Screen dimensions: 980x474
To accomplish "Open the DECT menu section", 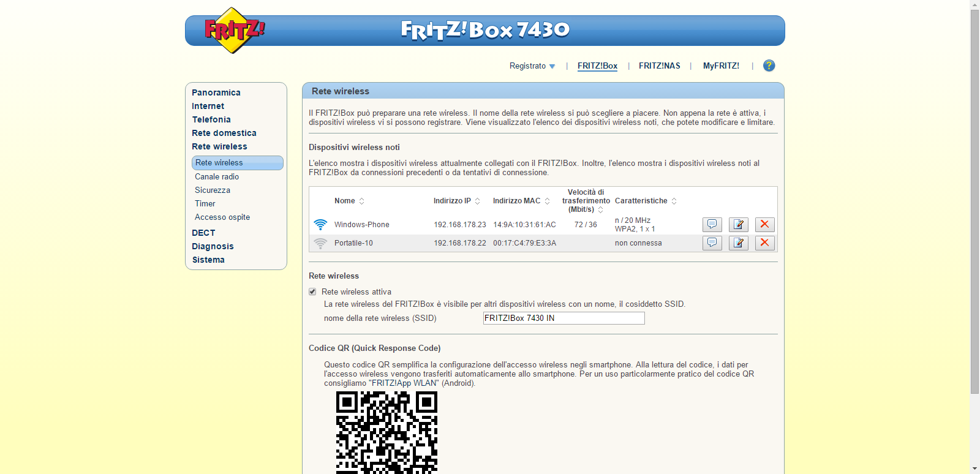I will click(x=203, y=233).
